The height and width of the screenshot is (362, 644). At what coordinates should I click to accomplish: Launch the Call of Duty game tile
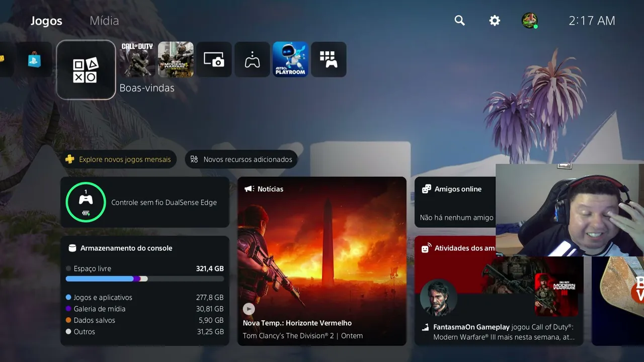pos(137,59)
